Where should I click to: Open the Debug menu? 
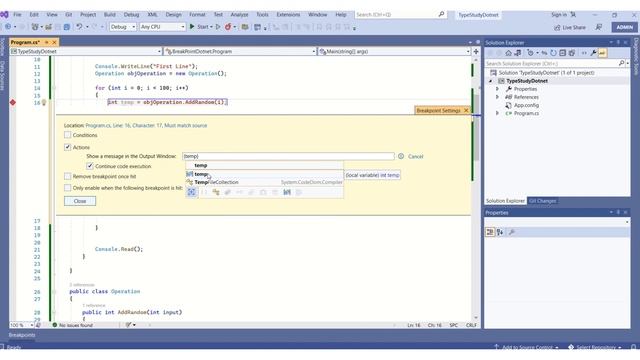pyautogui.click(x=131, y=15)
